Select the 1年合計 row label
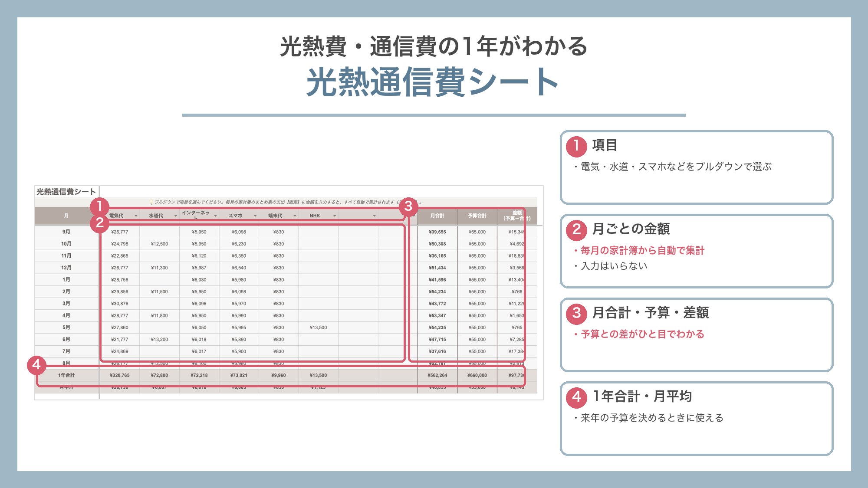 coord(66,375)
